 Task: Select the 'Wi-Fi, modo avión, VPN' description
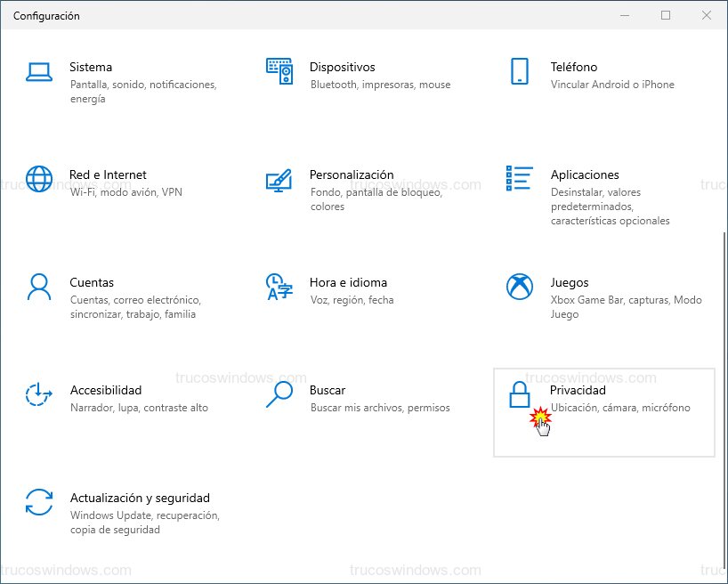click(x=125, y=192)
